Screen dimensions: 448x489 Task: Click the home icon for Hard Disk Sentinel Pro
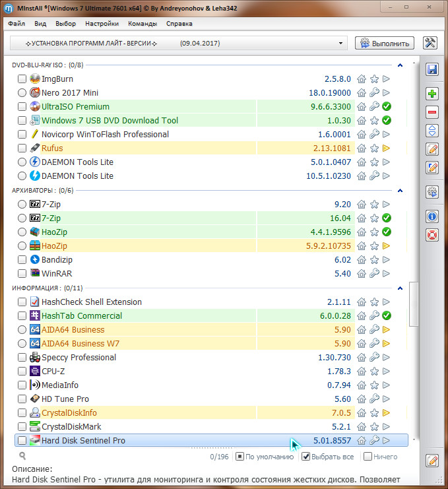pos(362,440)
